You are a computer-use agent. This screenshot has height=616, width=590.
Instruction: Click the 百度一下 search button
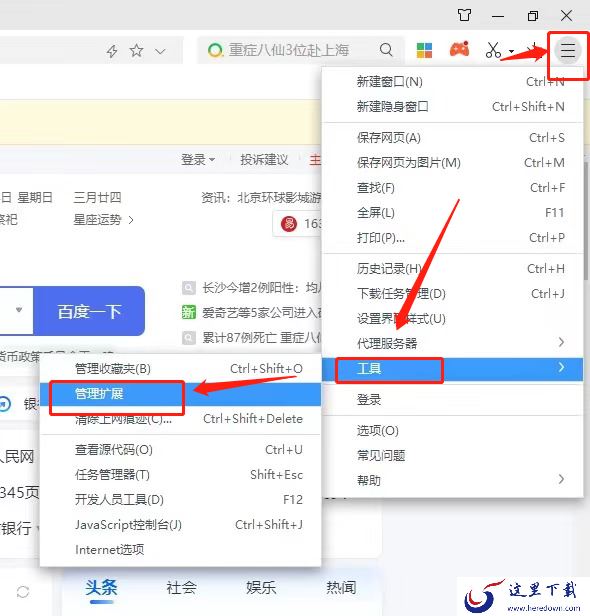tap(89, 311)
